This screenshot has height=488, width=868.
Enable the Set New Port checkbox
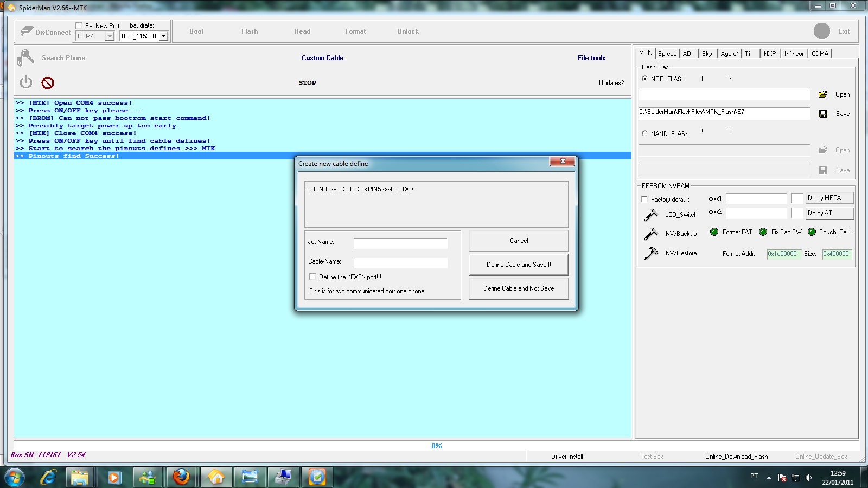tap(79, 25)
